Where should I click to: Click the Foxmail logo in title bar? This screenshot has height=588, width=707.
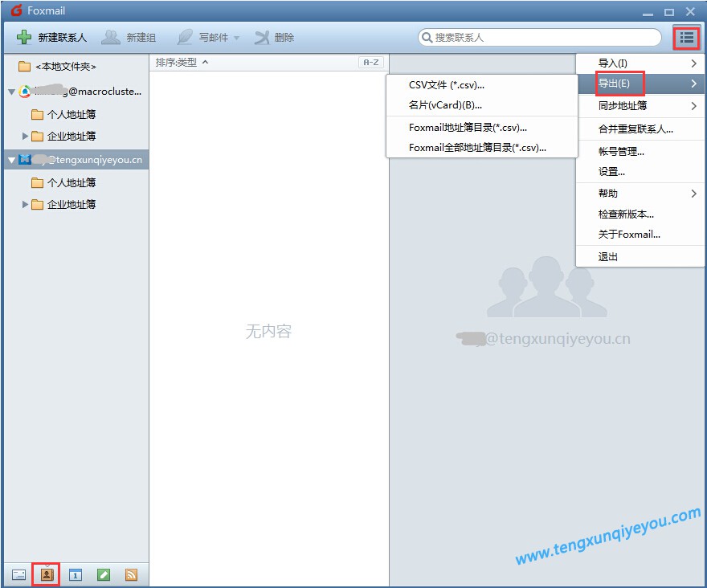[x=17, y=10]
